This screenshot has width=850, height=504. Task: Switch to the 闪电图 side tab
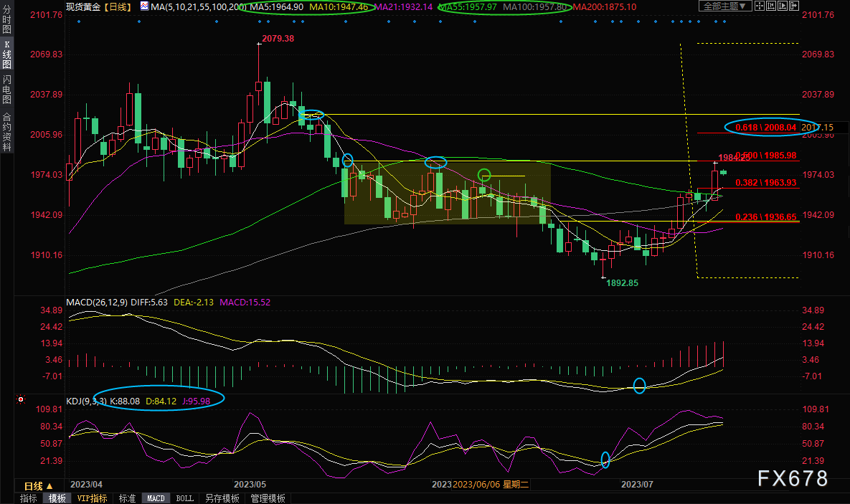point(6,90)
